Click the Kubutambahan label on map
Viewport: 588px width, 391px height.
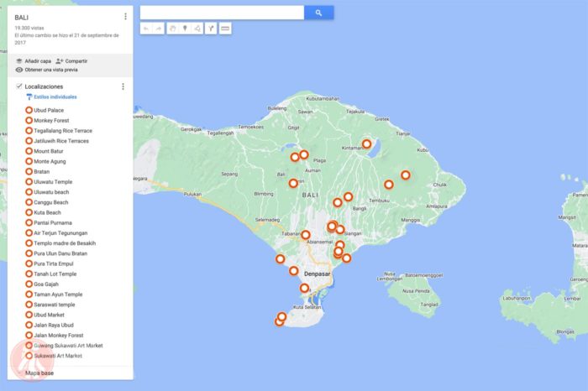[323, 99]
